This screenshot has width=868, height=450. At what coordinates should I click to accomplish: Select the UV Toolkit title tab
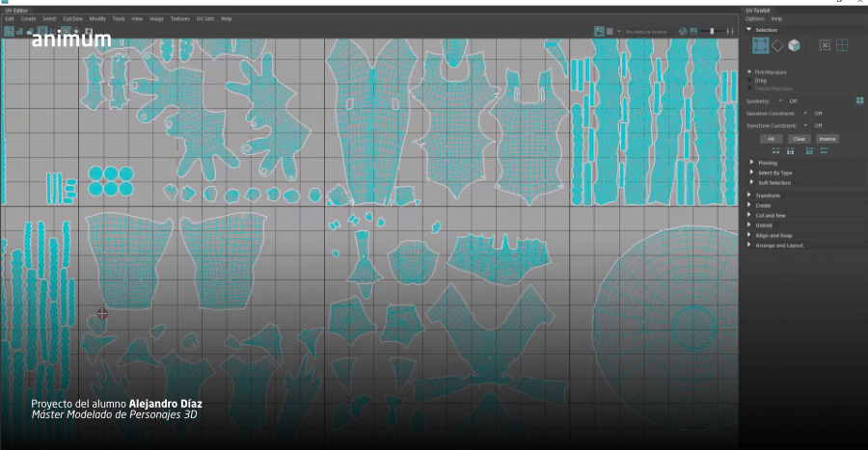pyautogui.click(x=757, y=11)
